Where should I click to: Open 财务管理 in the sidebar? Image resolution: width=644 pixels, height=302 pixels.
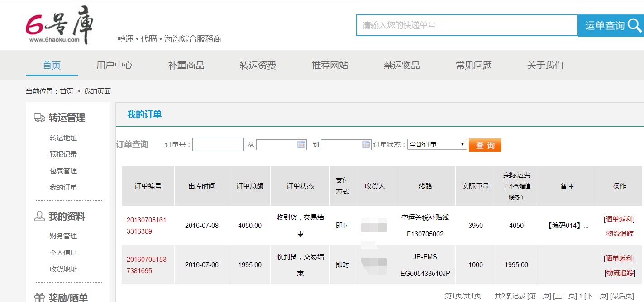point(63,236)
